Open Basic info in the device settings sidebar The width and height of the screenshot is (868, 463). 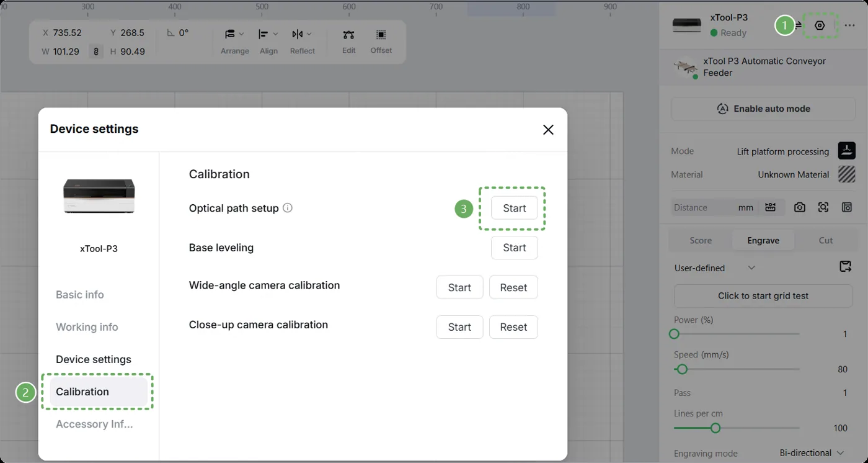coord(80,295)
